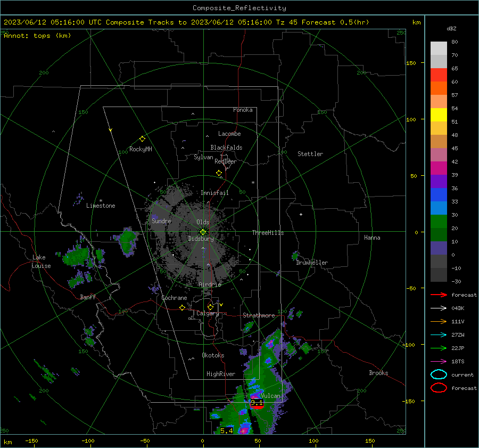Click the yellow diamond marker at Cochrane
This screenshot has height=448, width=479.
click(182, 308)
